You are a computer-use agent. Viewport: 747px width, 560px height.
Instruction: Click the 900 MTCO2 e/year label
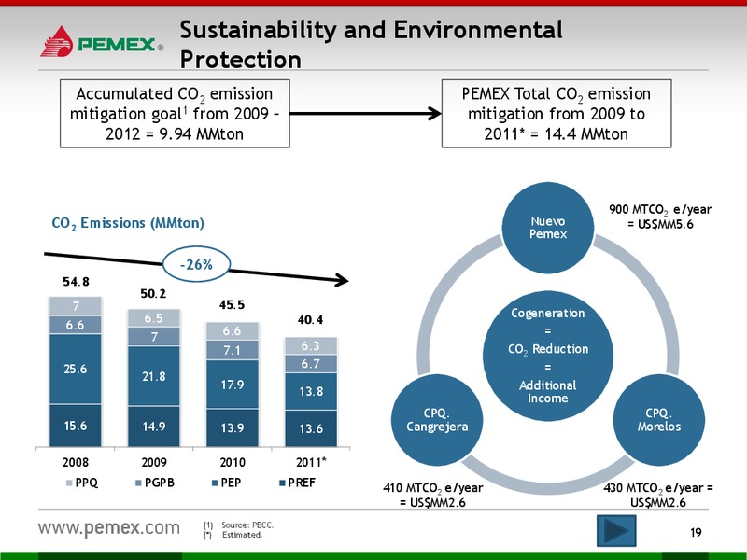point(660,217)
